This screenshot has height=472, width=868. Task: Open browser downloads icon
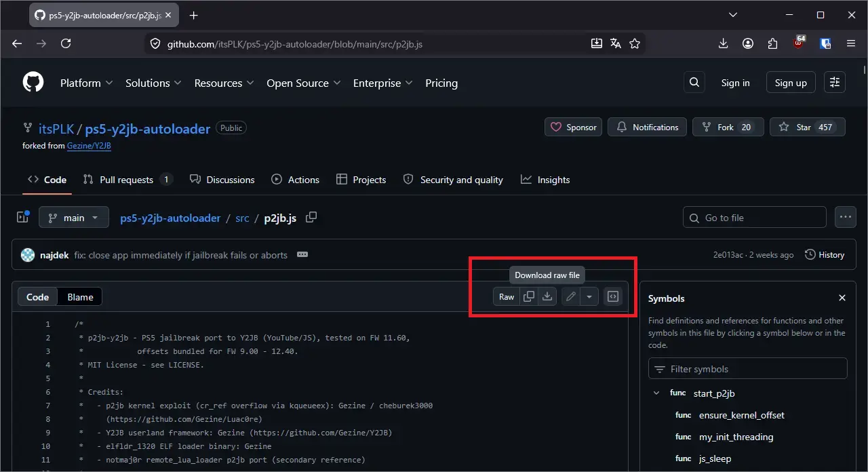pos(724,43)
